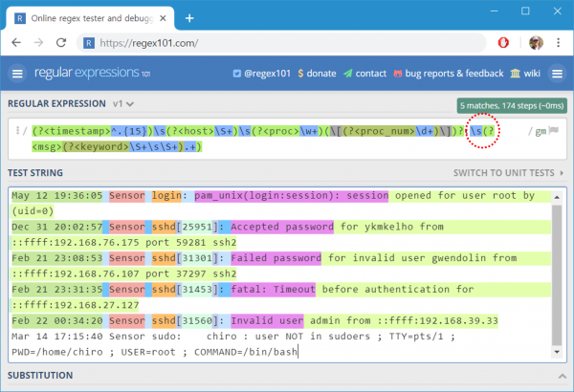The height and width of the screenshot is (392, 574).
Task: Click the matches and steps info badge
Action: (x=512, y=106)
